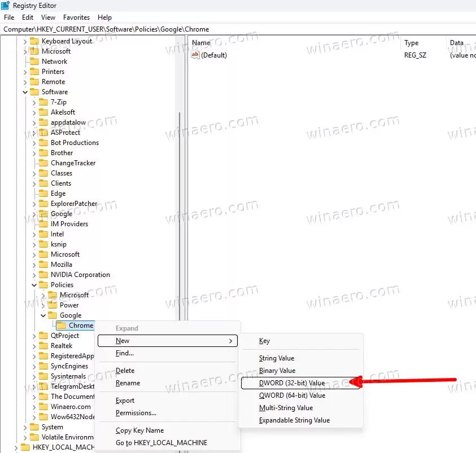Click the Registry Editor app icon in title bar
This screenshot has height=453, width=476.
[5, 6]
